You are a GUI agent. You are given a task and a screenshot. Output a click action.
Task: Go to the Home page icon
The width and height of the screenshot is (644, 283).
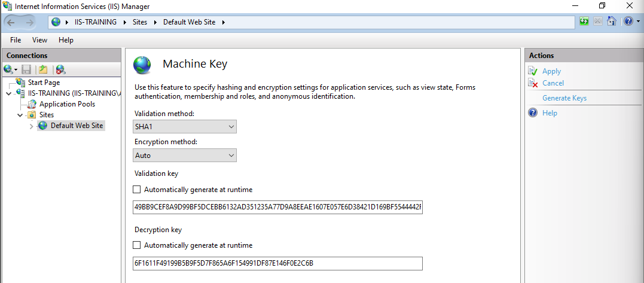tap(612, 22)
